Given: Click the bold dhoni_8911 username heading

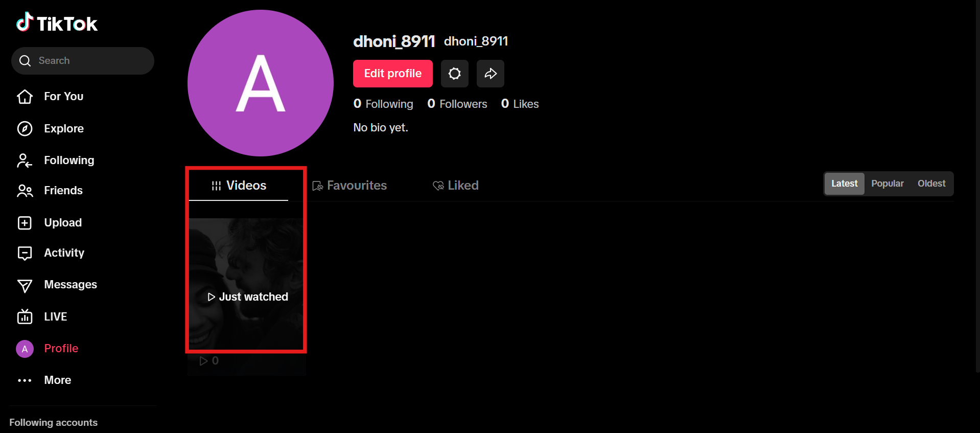Looking at the screenshot, I should (394, 41).
